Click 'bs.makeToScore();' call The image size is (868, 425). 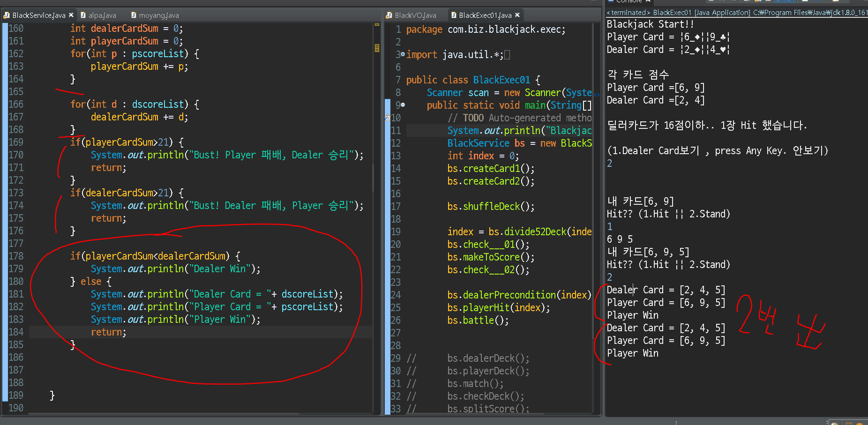tap(491, 257)
